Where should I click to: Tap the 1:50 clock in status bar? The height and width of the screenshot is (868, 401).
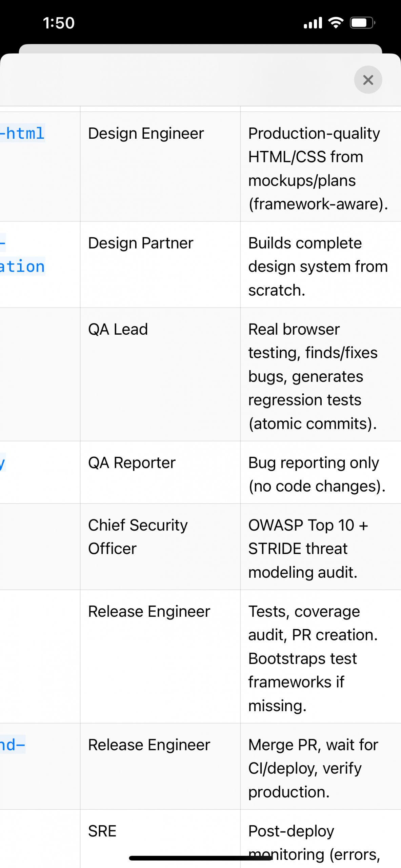pyautogui.click(x=59, y=23)
